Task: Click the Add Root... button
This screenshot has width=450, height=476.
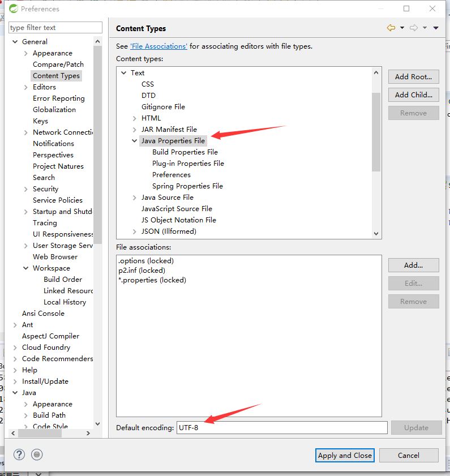Action: click(414, 77)
